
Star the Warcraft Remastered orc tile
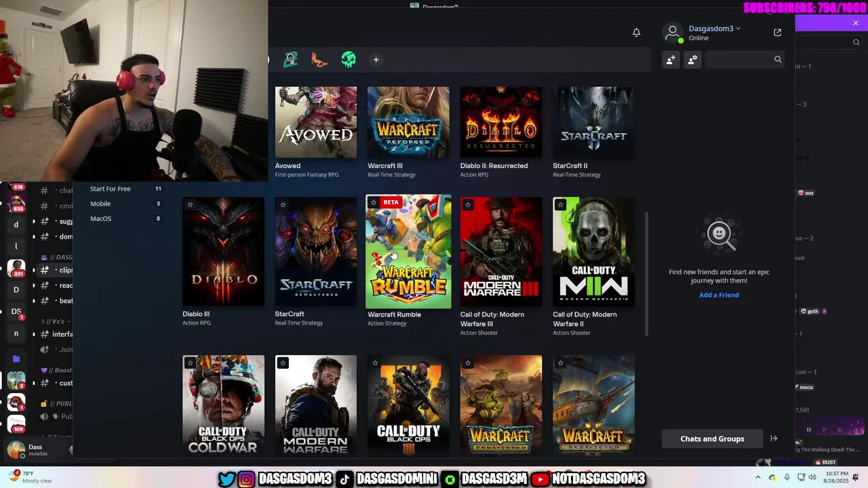pyautogui.click(x=468, y=363)
